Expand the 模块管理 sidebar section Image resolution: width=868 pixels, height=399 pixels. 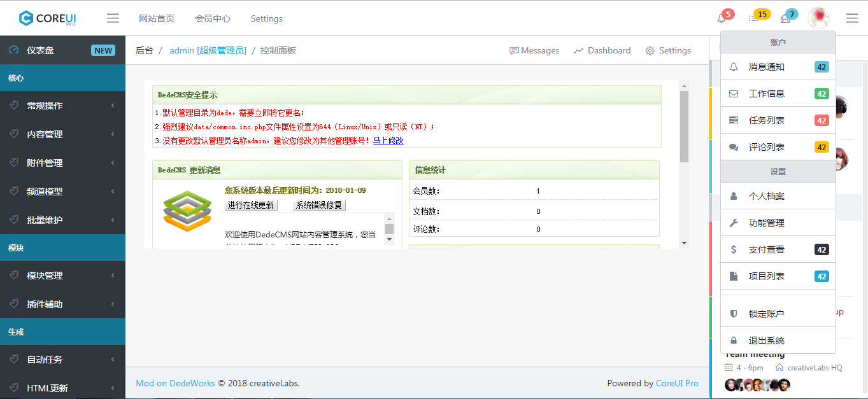click(51, 276)
